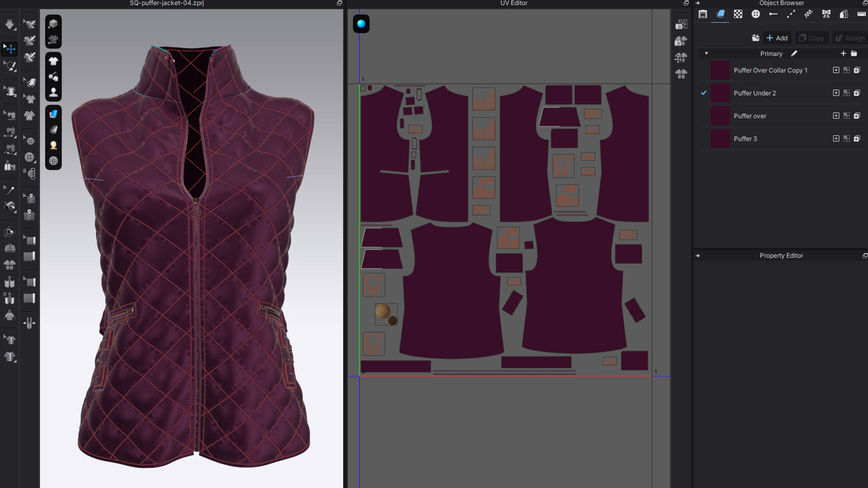Open the Buttonhole tab in Object Browser
Viewport: 868px width, 488px height.
773,14
